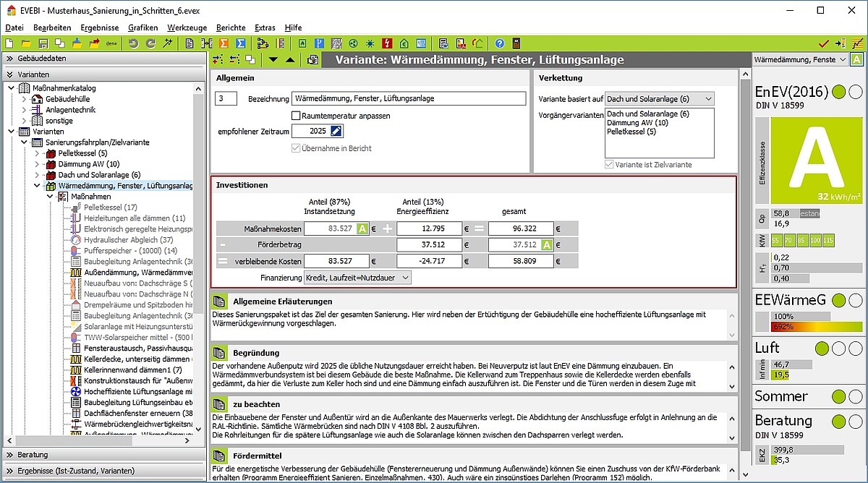Viewport: 868px width, 483px height.
Task: Click the large green efficiency class A tile
Action: click(x=817, y=161)
